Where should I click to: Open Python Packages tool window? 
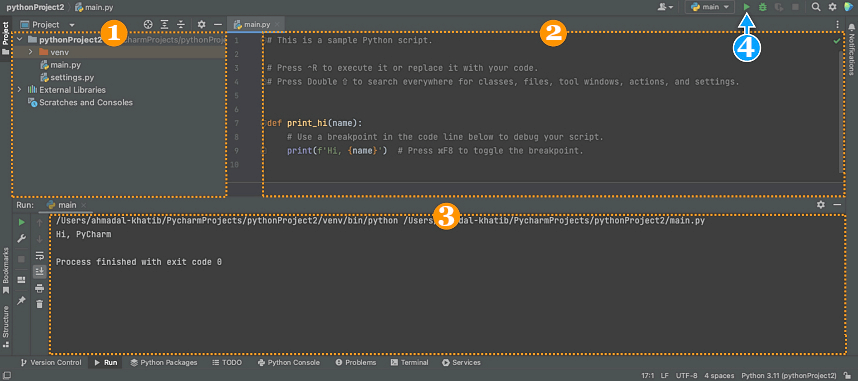(164, 362)
